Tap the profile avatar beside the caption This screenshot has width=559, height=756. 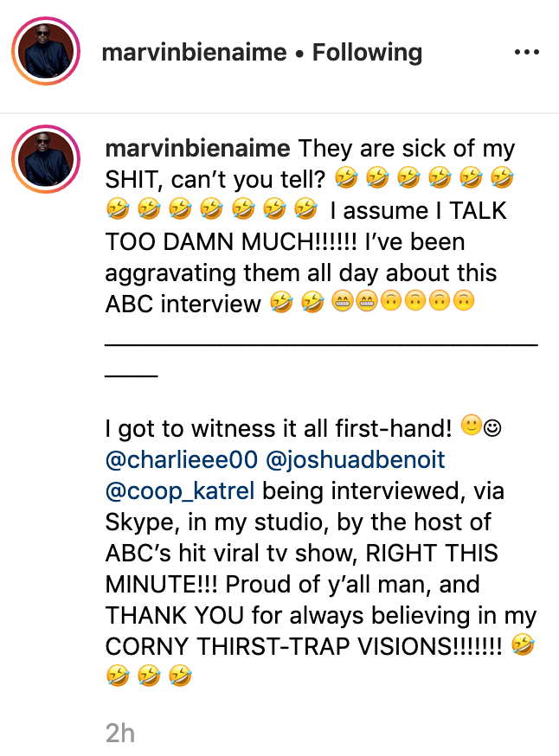coord(46,159)
